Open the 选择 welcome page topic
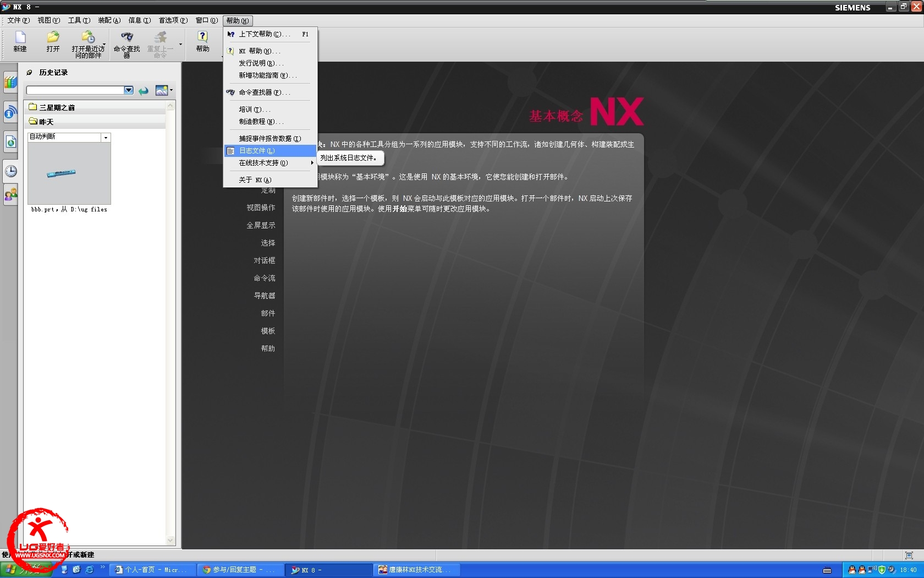 pyautogui.click(x=268, y=243)
